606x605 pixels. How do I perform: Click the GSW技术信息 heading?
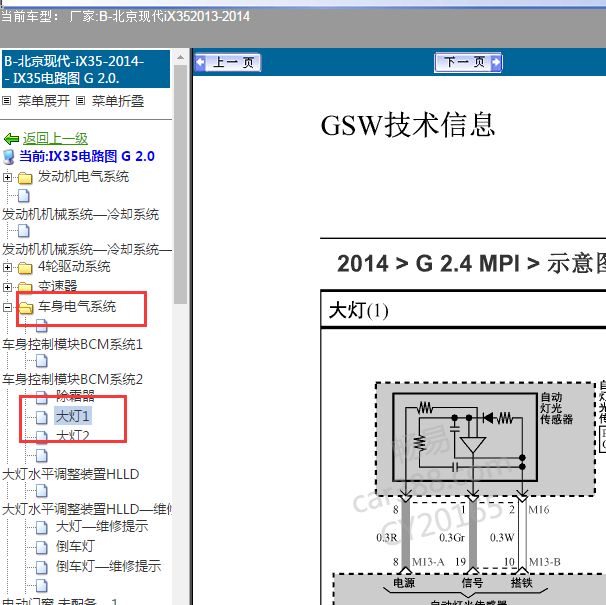pos(408,125)
